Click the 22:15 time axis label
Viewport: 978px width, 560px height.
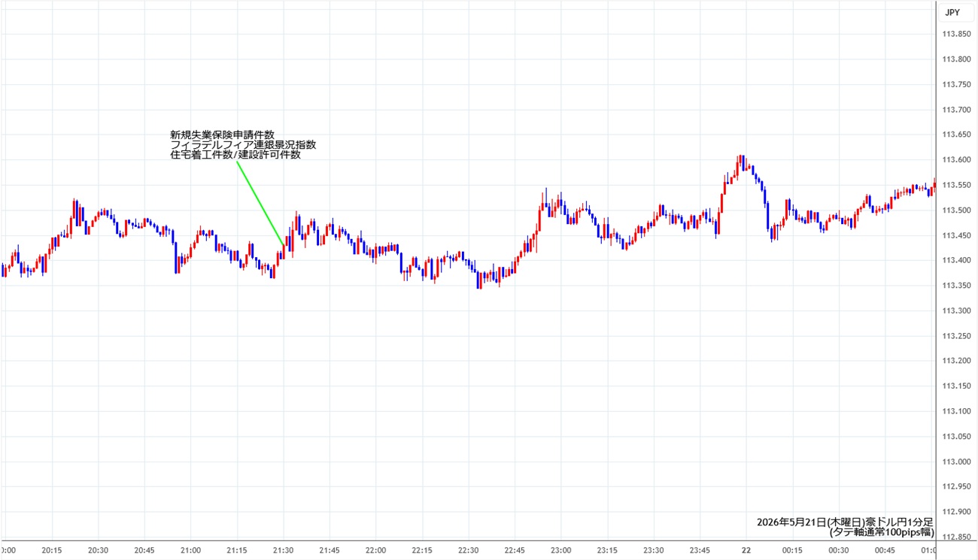click(x=422, y=550)
